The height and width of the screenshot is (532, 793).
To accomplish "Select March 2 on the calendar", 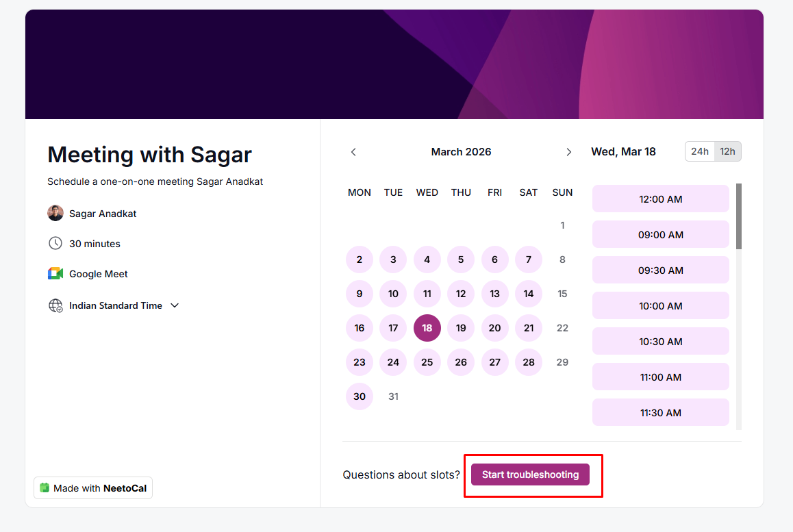I will (360, 259).
